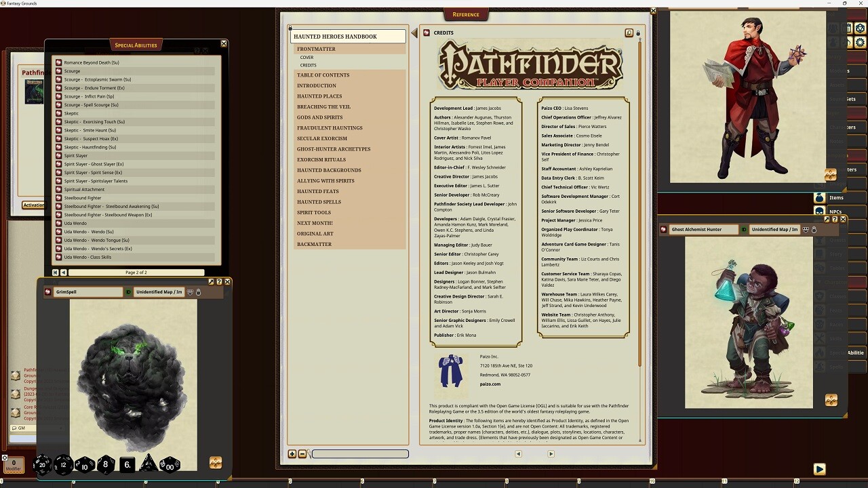
Task: Toggle the pin shortcut arrow on the map window
Action: pyautogui.click(x=211, y=283)
